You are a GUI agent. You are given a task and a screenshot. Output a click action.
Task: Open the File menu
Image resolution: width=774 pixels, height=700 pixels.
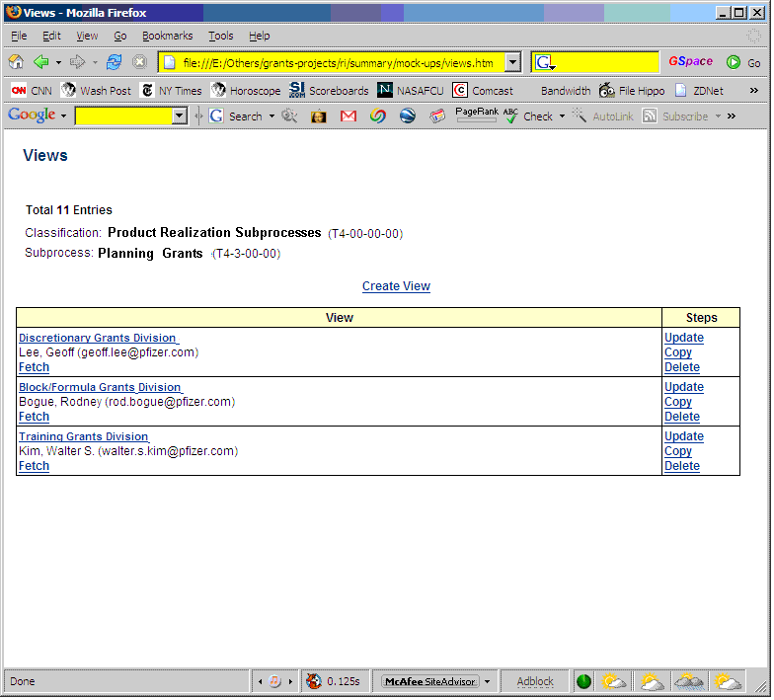(19, 36)
